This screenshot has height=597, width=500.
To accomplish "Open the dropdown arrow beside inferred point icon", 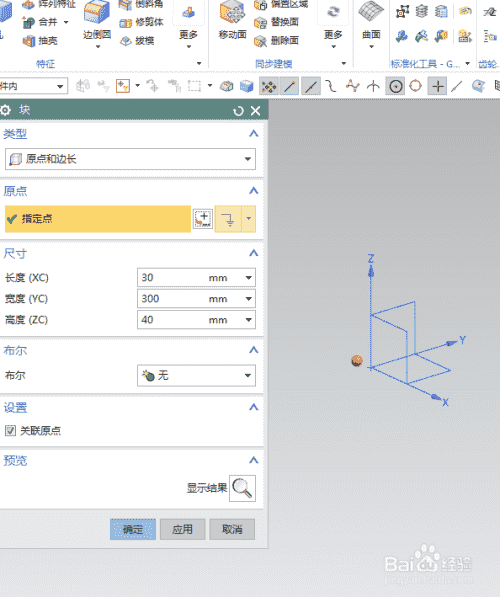I will pyautogui.click(x=249, y=219).
